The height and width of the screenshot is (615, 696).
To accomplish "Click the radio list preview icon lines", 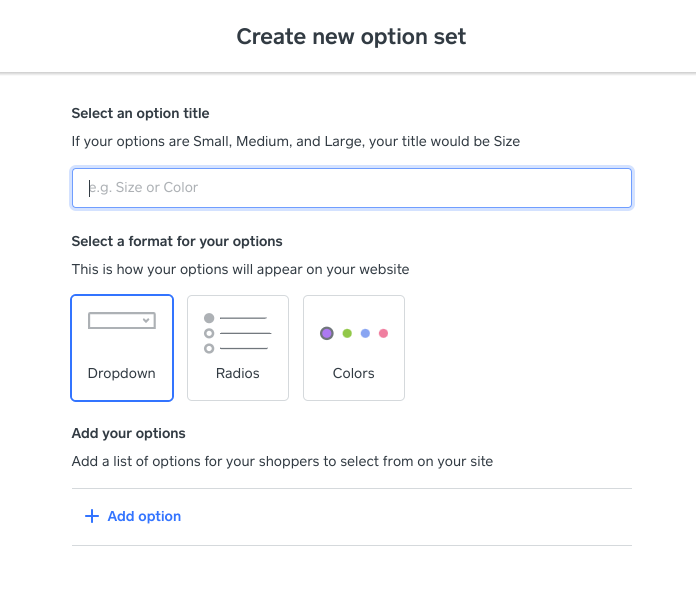I will (x=245, y=333).
